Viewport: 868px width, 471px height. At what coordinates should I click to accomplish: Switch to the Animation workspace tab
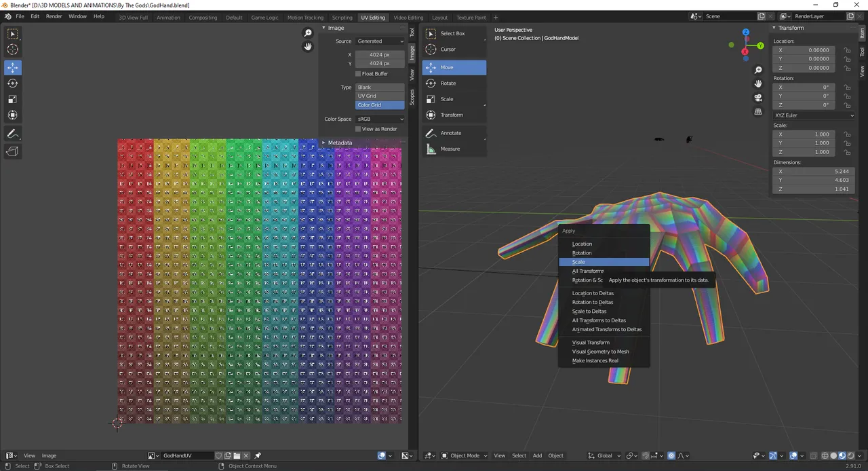click(168, 17)
